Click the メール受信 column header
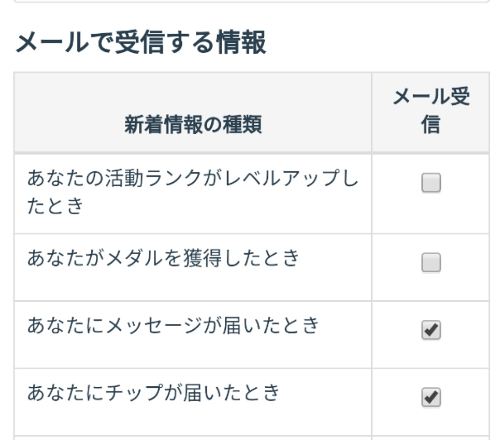The height and width of the screenshot is (440, 504). [x=431, y=111]
